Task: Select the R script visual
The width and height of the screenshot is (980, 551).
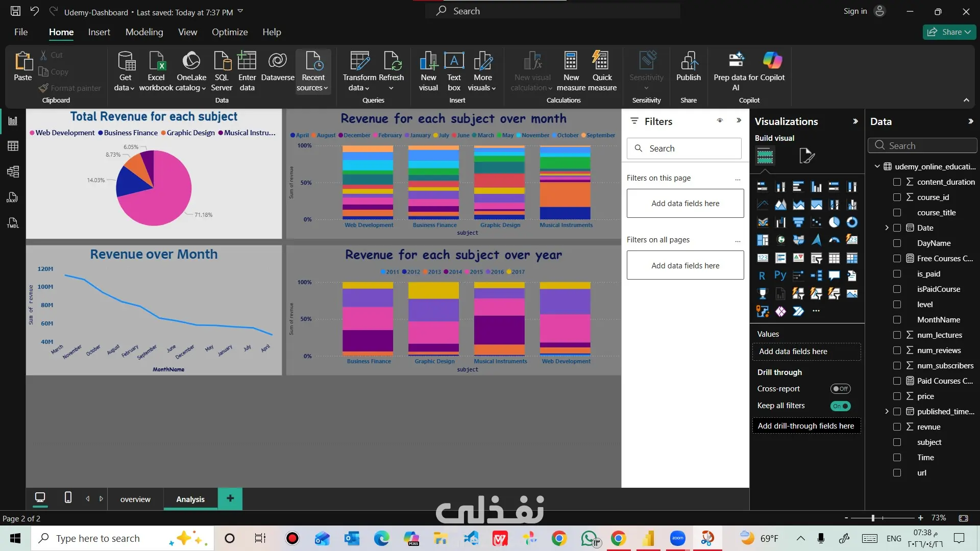Action: tap(763, 276)
